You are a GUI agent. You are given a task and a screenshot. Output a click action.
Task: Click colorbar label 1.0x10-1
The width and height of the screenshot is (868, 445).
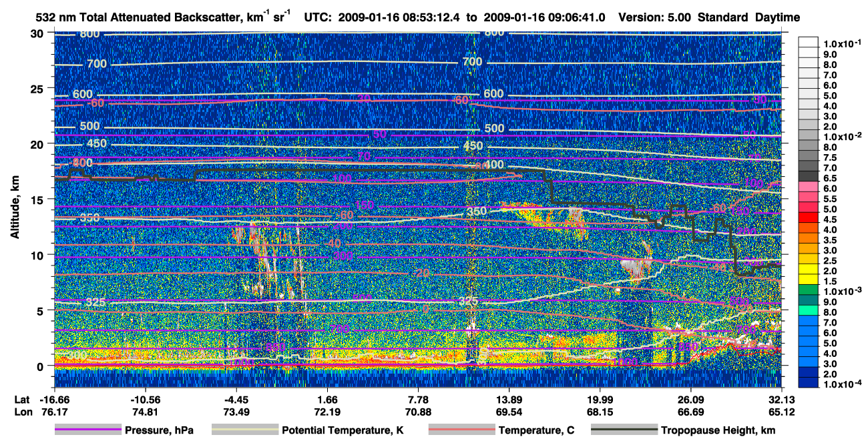pos(843,43)
